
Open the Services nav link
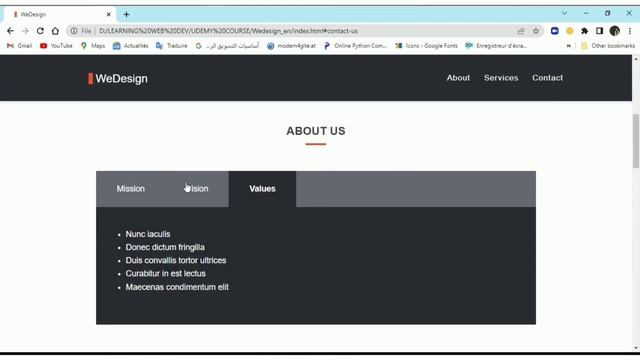[x=501, y=78]
